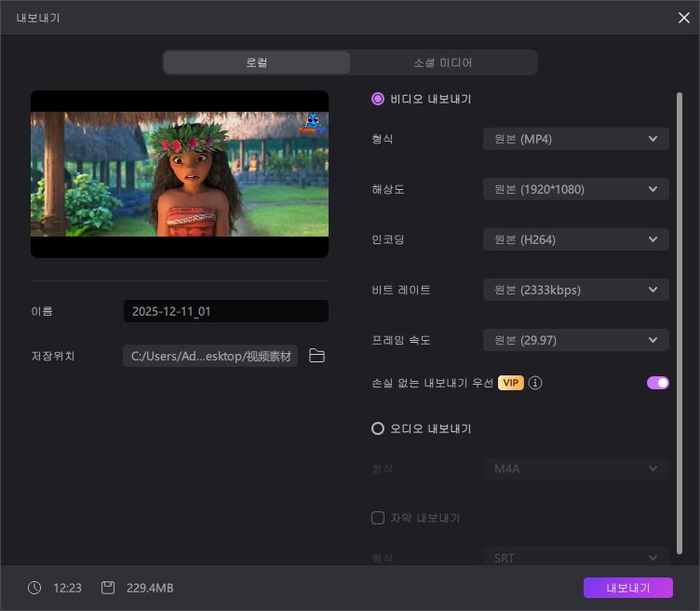Click the purple 내보내기 export button
The height and width of the screenshot is (611, 700).
pyautogui.click(x=628, y=588)
